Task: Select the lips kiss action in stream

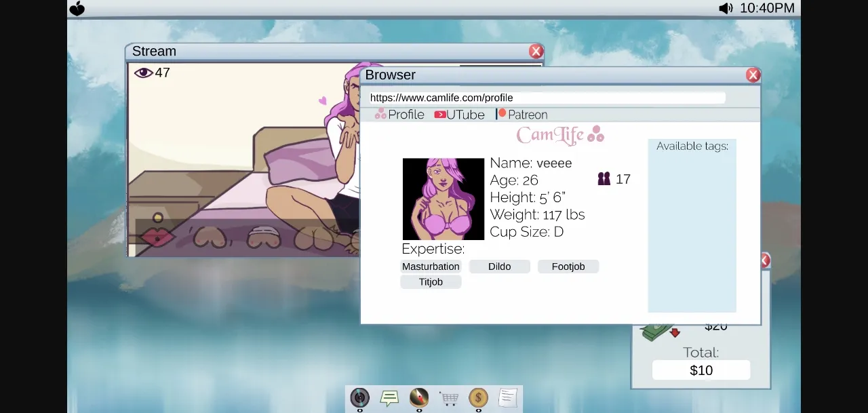Action: [x=157, y=237]
